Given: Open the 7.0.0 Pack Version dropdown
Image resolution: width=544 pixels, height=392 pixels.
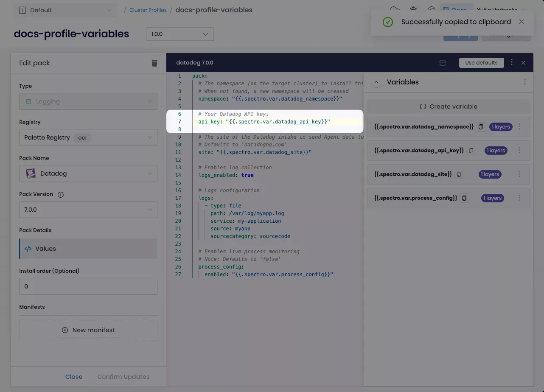Looking at the screenshot, I should pyautogui.click(x=88, y=210).
